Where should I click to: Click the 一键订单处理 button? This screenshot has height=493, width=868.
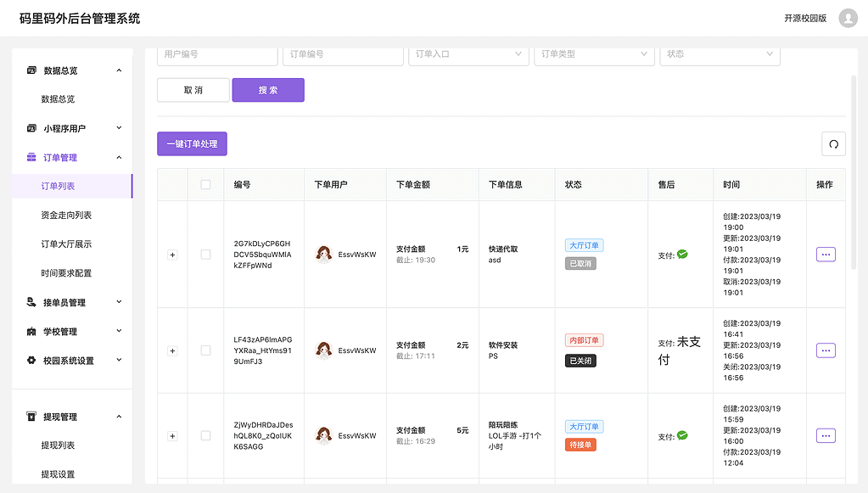click(192, 144)
